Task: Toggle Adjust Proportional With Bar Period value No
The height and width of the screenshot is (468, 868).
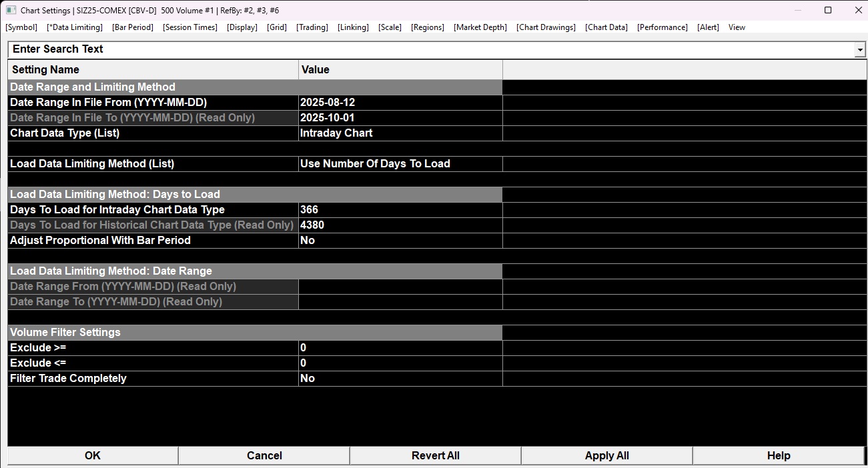Action: [400, 241]
